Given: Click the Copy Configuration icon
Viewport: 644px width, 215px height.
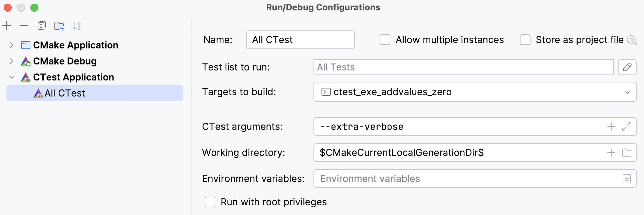Looking at the screenshot, I should 41,26.
